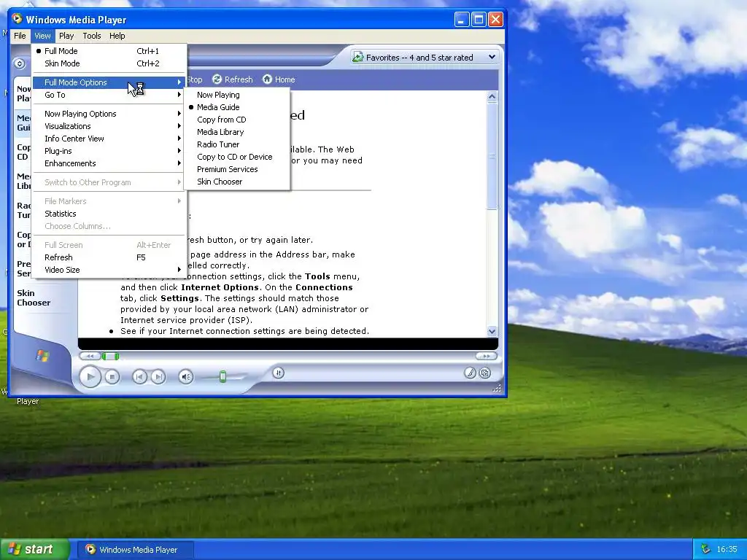Screen dimensions: 747x560
Task: Expand the Info Center View submenu
Action: pos(109,139)
